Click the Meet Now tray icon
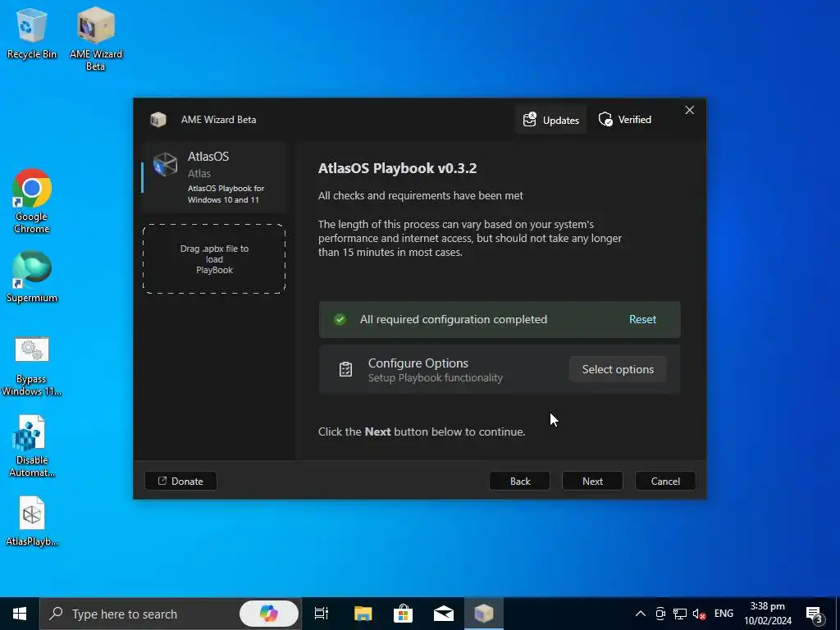 pos(660,614)
